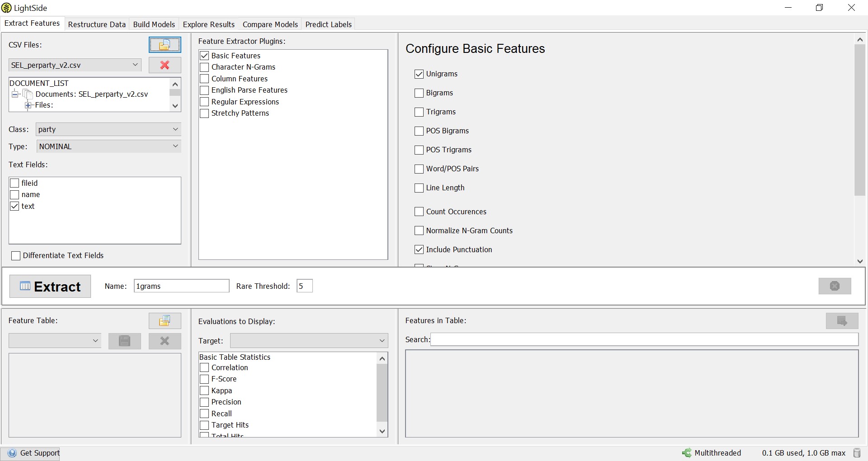Click the load feature table folder icon

coord(165,321)
